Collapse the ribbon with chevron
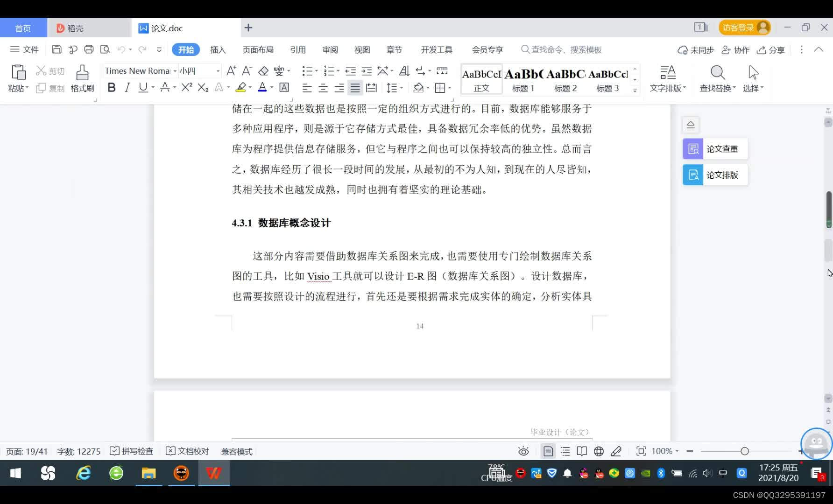Screen dimensions: 833x504 [x=819, y=49]
